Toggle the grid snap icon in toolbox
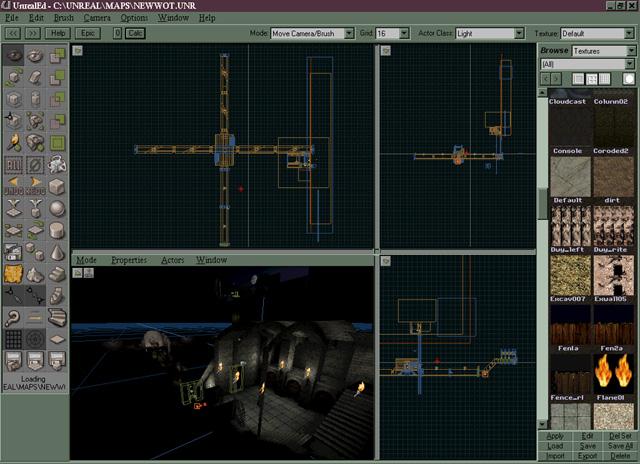The image size is (640, 464). [14, 340]
